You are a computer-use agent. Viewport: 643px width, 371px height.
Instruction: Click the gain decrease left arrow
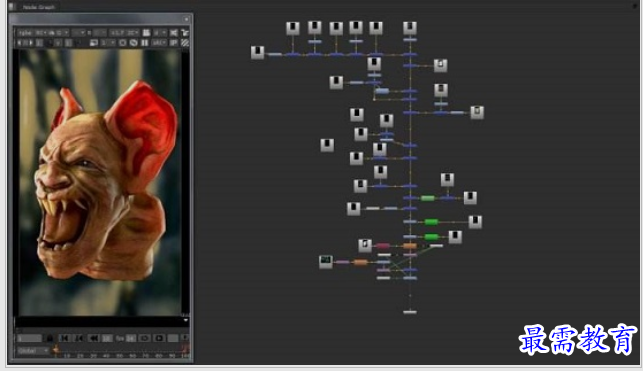coord(20,43)
